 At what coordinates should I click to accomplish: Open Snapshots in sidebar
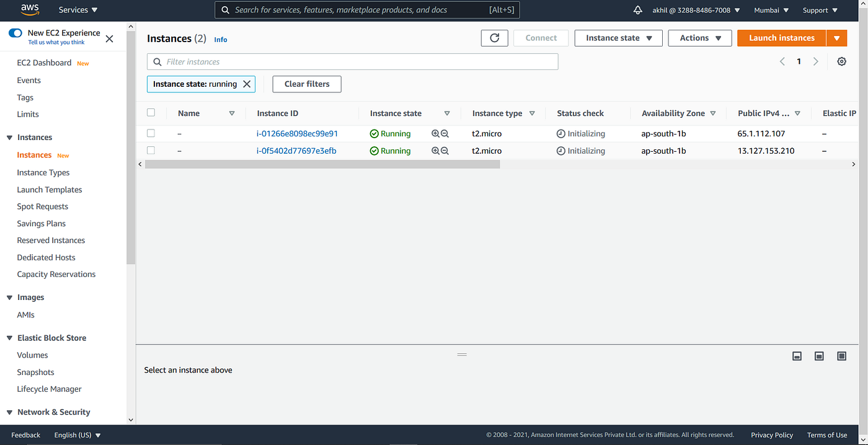(35, 372)
